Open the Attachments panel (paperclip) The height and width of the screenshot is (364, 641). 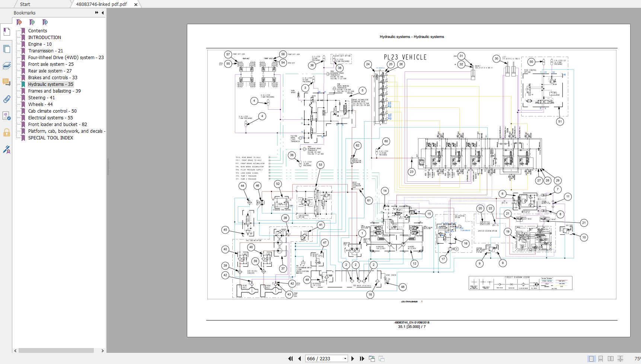tap(6, 99)
